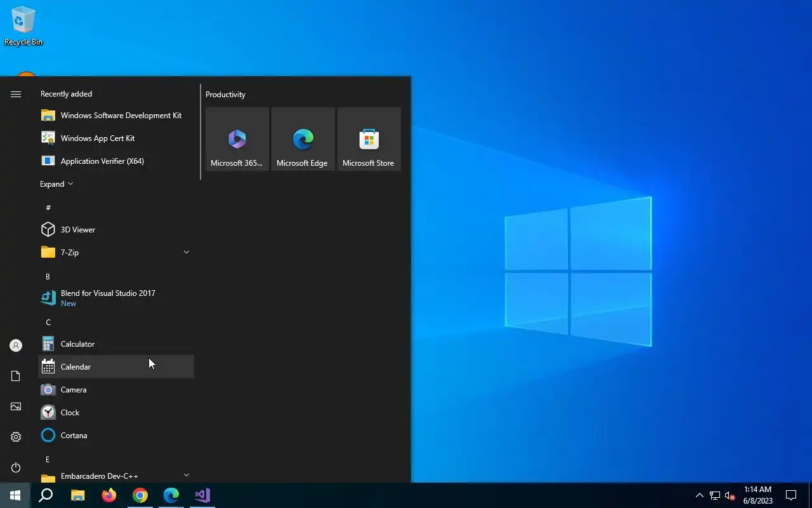
Task: Switch to Visual Studio on taskbar
Action: tap(202, 495)
